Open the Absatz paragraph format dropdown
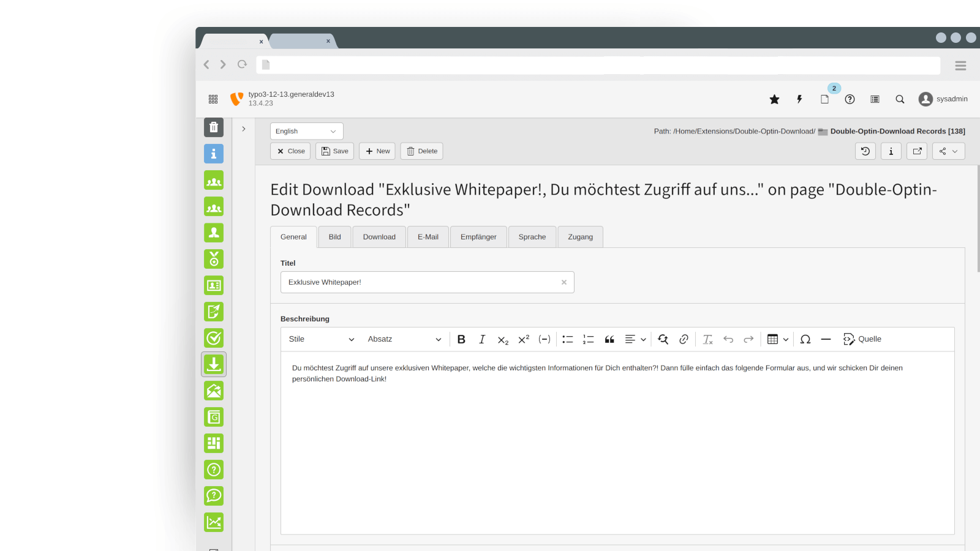This screenshot has width=980, height=551. click(404, 339)
